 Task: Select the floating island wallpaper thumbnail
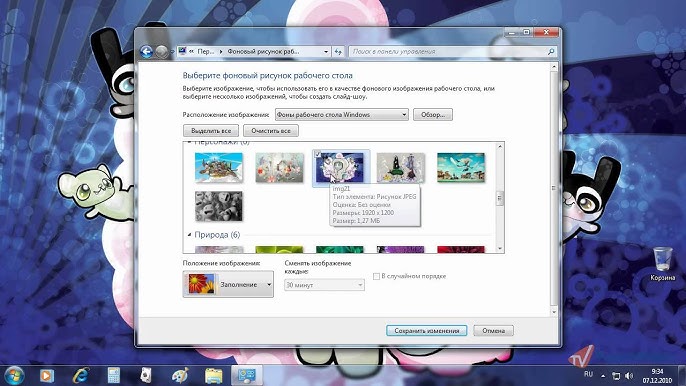[x=219, y=167]
